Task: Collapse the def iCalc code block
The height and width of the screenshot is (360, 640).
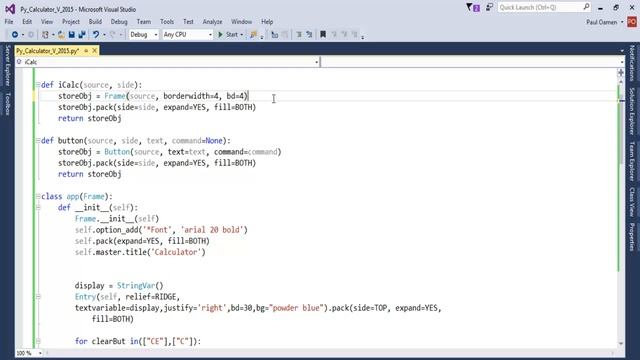Action: point(38,85)
